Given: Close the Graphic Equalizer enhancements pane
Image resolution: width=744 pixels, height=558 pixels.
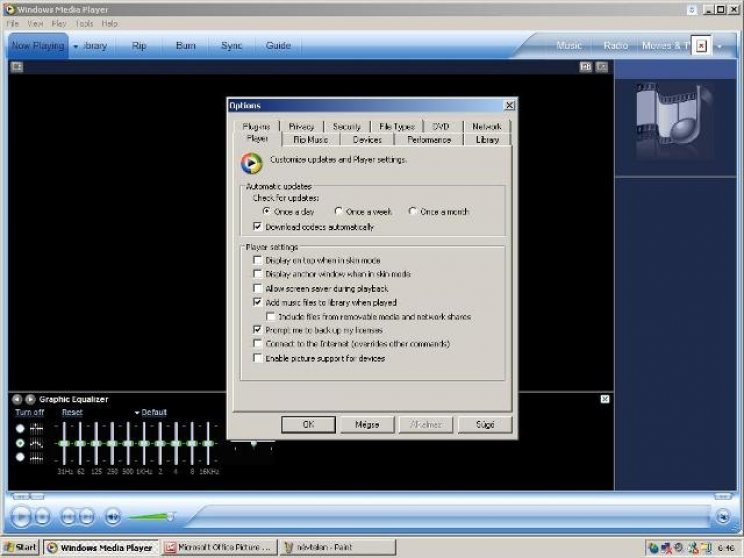Looking at the screenshot, I should pos(605,399).
